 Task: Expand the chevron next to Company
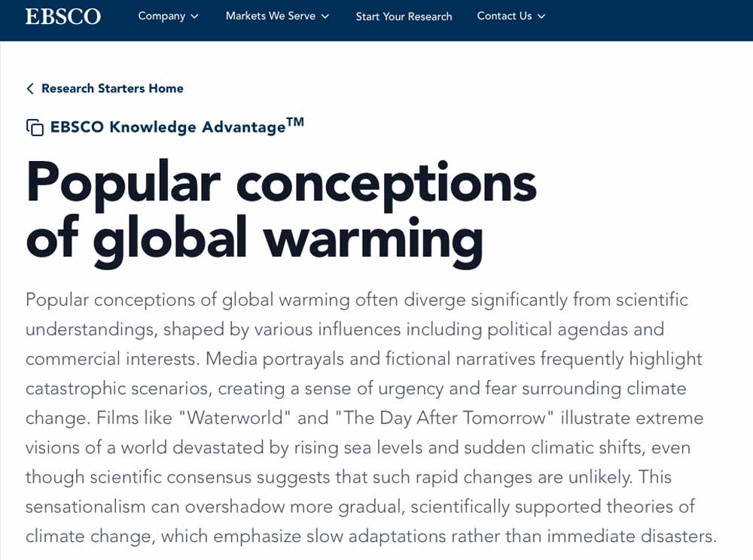[195, 17]
